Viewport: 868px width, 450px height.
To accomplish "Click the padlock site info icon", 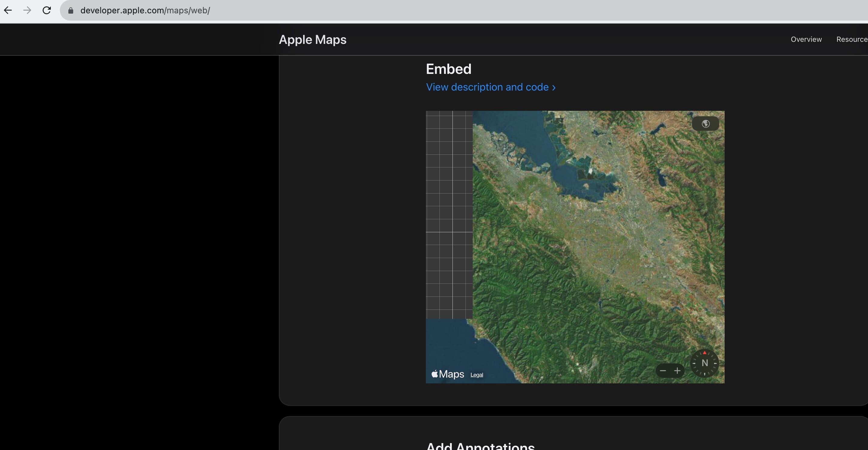I will click(71, 11).
